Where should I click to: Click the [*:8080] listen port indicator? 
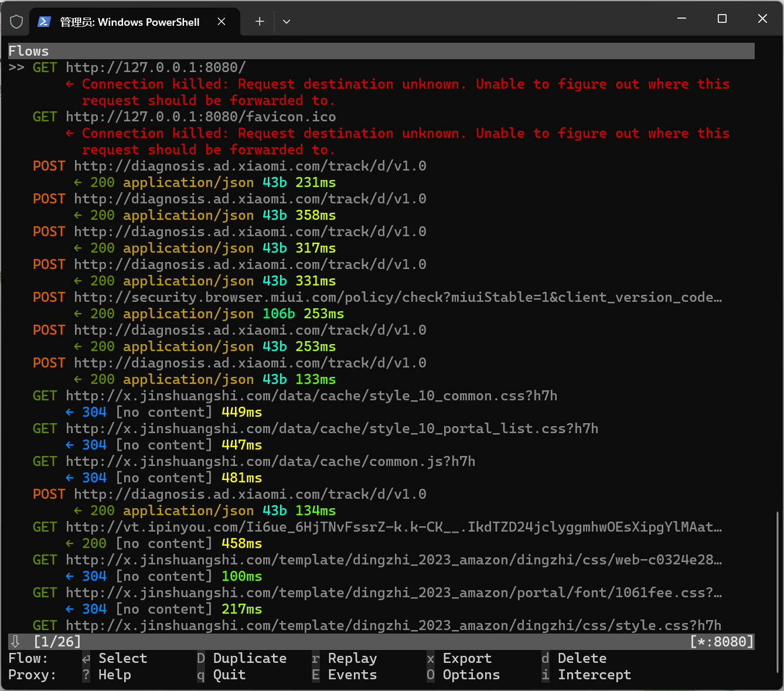tap(722, 641)
